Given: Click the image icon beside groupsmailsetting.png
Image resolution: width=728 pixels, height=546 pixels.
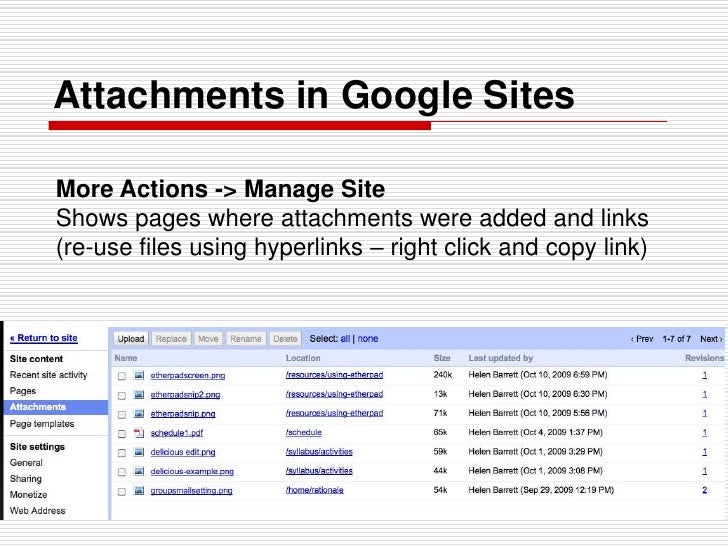Looking at the screenshot, I should tap(139, 490).
